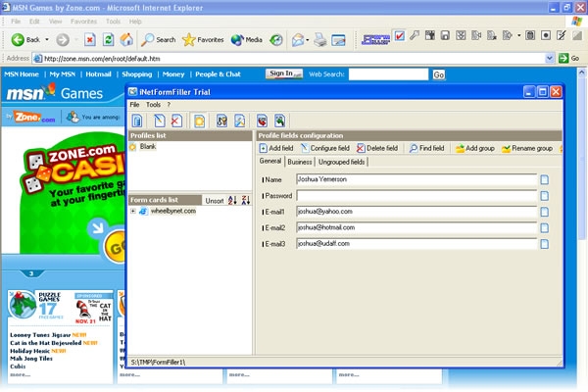Click the Add field toolbar icon
The height and width of the screenshot is (392, 588).
point(264,148)
